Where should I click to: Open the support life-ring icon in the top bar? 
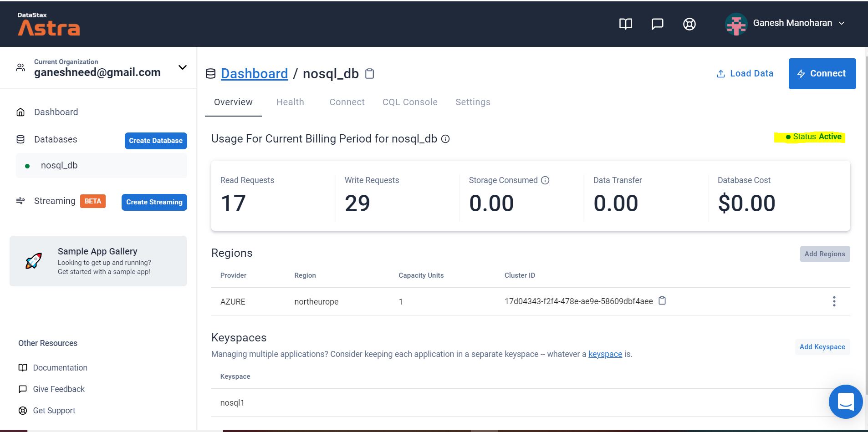click(x=689, y=24)
